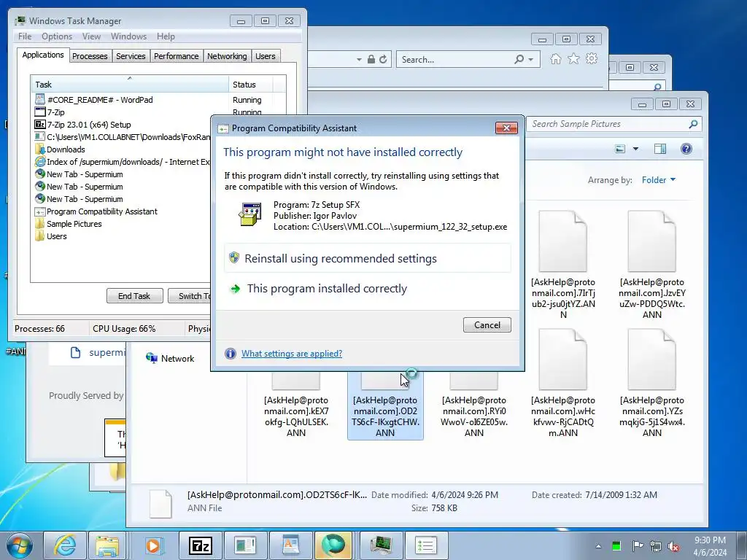Choose Reinstall using recommended settings
Screen dimensions: 747x560
coord(368,259)
